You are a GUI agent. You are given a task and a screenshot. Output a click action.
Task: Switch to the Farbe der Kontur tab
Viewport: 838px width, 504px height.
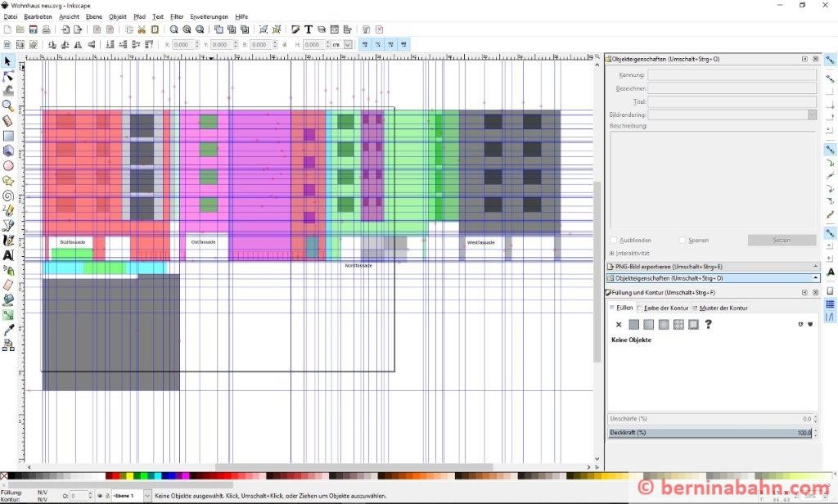pyautogui.click(x=663, y=308)
